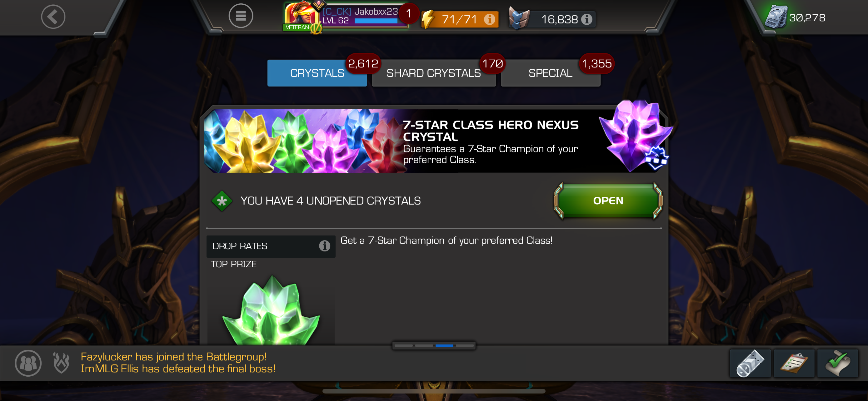Open the alliance chat icon
This screenshot has height=401, width=868.
28,363
